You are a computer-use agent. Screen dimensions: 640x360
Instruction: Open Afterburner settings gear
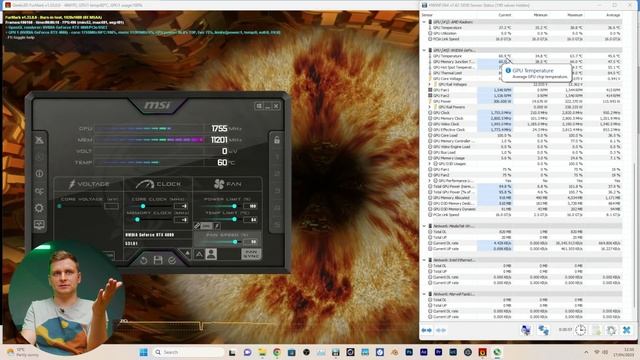coord(39,208)
